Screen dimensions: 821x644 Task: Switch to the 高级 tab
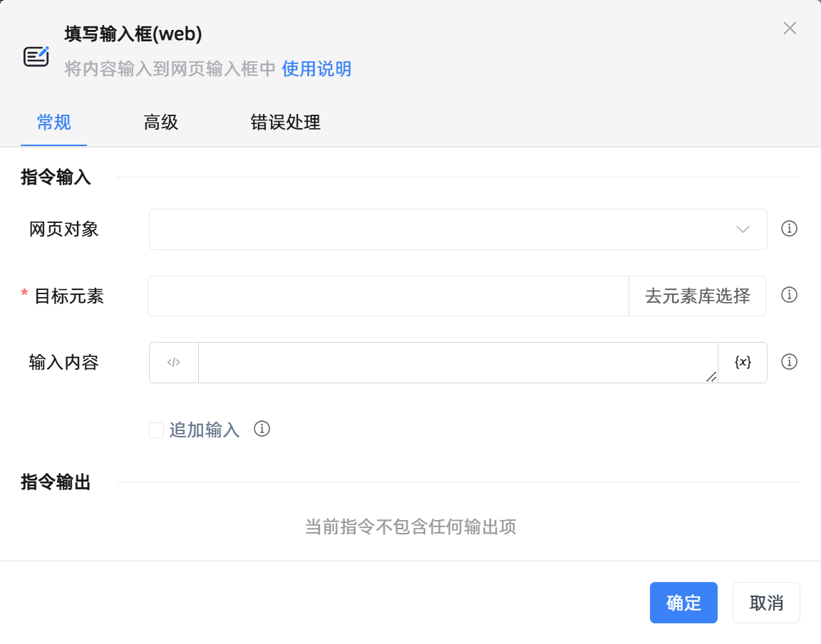pyautogui.click(x=161, y=123)
